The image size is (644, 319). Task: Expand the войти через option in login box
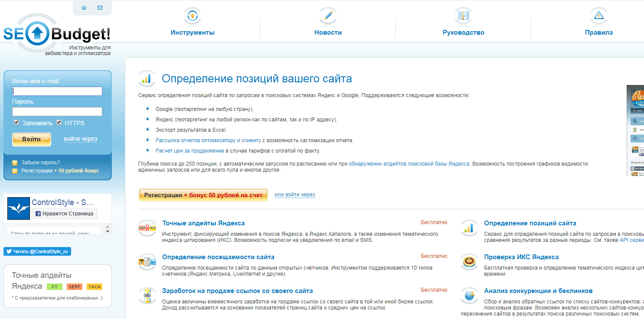(x=80, y=139)
